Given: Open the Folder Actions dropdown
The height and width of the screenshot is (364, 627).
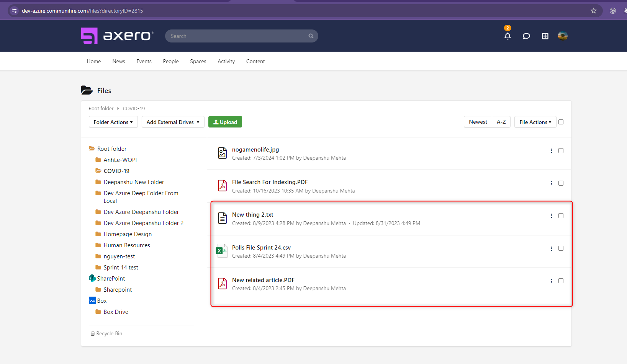Looking at the screenshot, I should coord(113,122).
